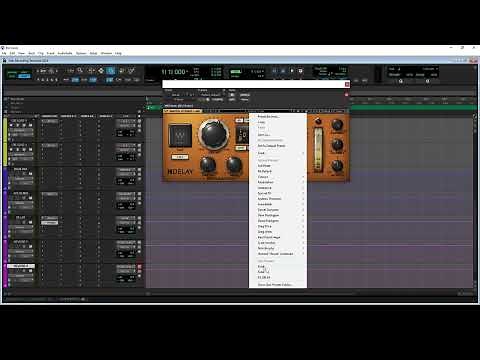480x360 pixels.
Task: Enable Shuffle edit mode
Action: pyautogui.click(x=12, y=72)
